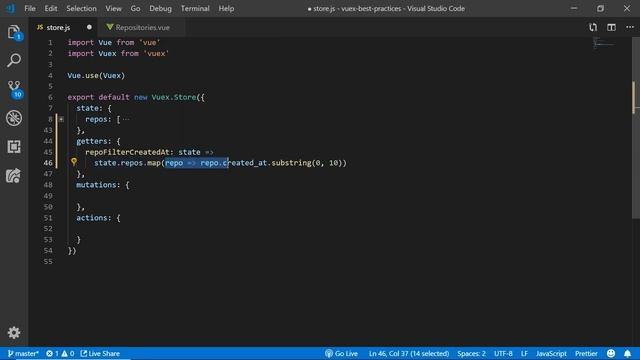Open the Debug menu
This screenshot has height=360, width=640.
[160, 9]
